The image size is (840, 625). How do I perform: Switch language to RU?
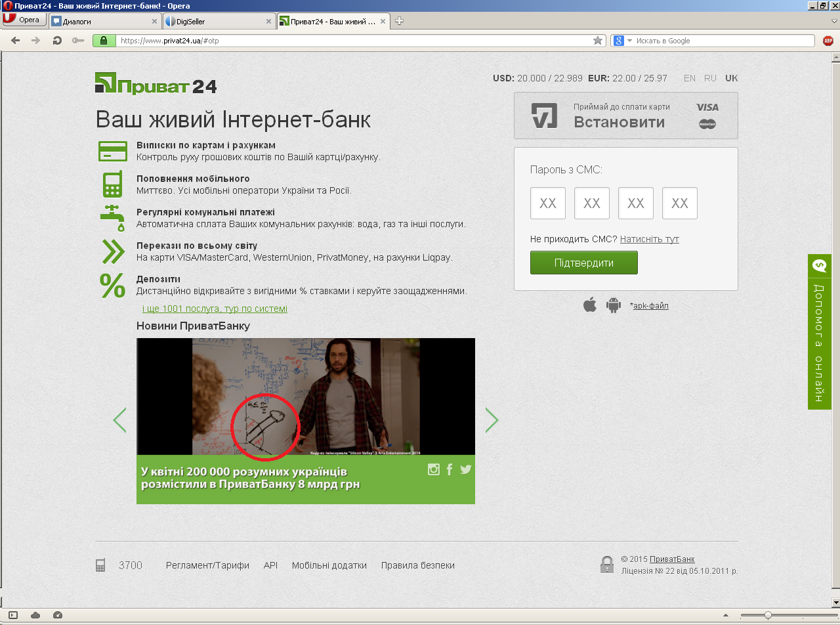coord(710,78)
